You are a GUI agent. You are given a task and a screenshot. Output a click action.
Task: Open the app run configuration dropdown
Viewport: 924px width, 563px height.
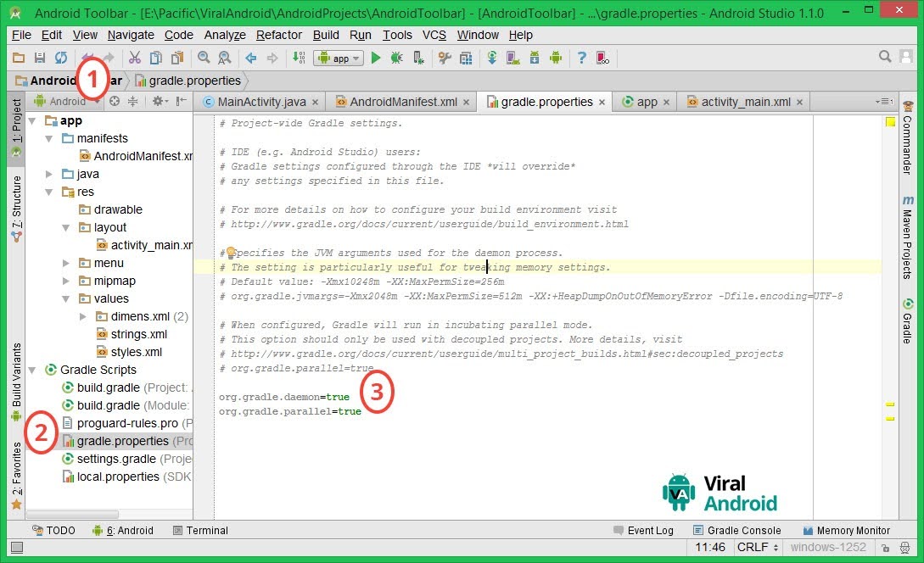pyautogui.click(x=339, y=58)
